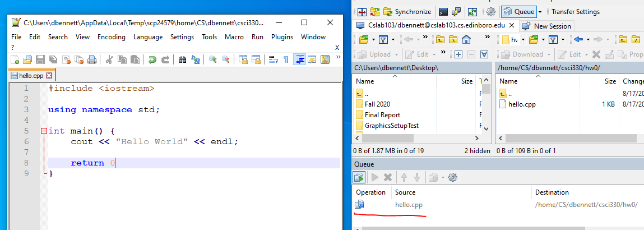Undo last edit with green arrow
644x230 pixels.
pos(152,59)
